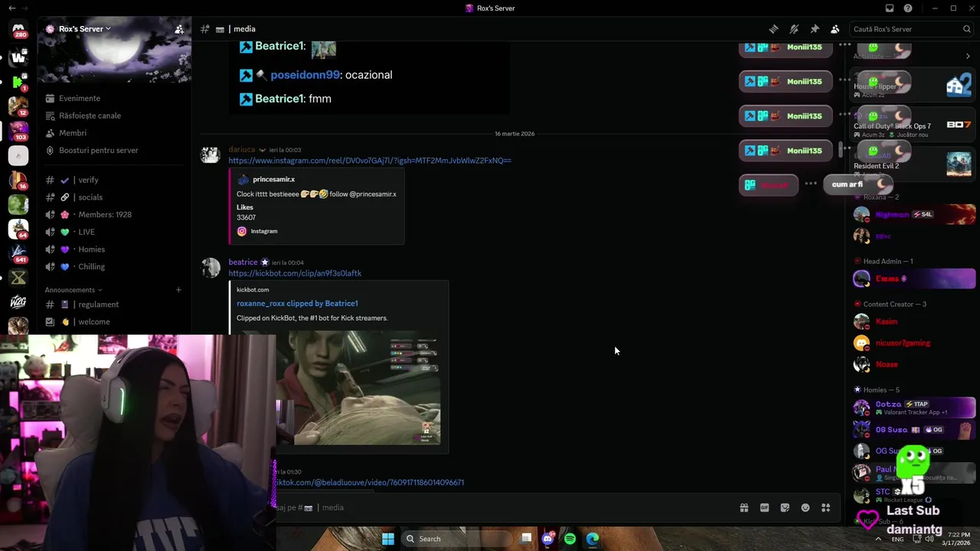Click the gift icon in message bar

pos(743,507)
